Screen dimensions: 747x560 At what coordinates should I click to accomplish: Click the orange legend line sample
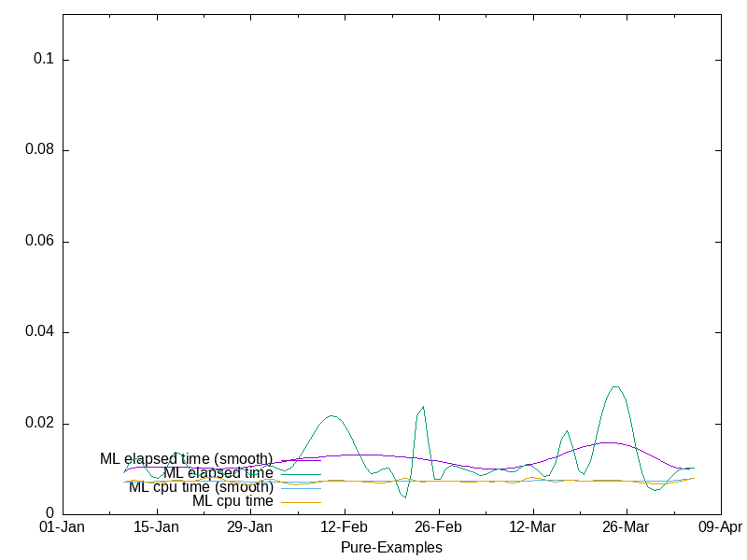tap(301, 502)
